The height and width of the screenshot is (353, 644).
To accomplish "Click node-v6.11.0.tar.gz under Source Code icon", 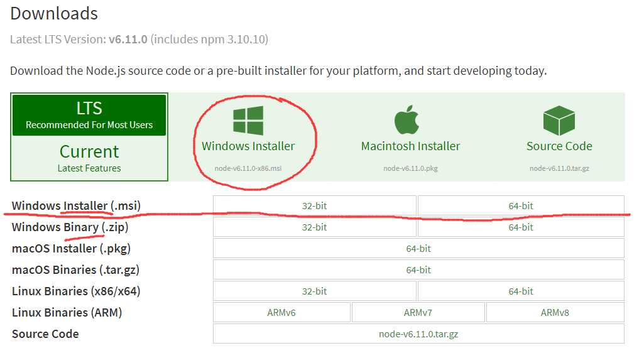I will pos(559,168).
